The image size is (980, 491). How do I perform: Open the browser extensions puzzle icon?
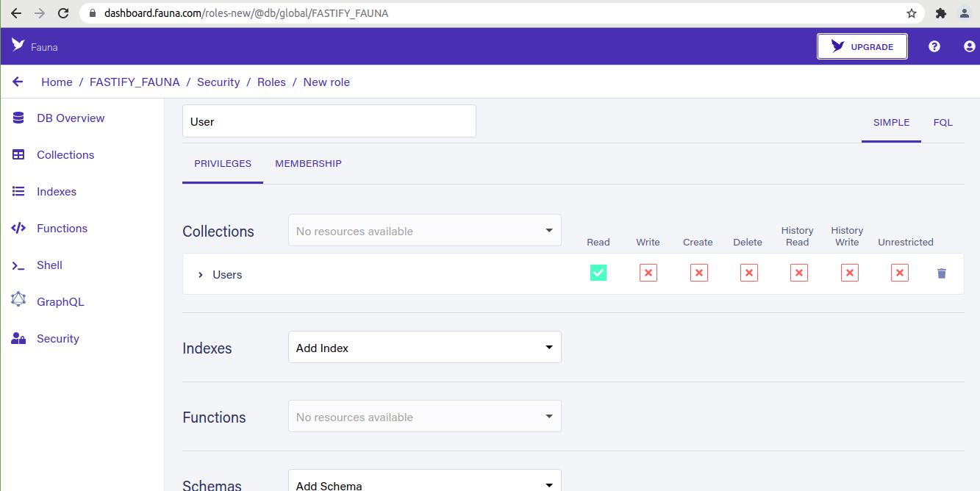(x=940, y=13)
